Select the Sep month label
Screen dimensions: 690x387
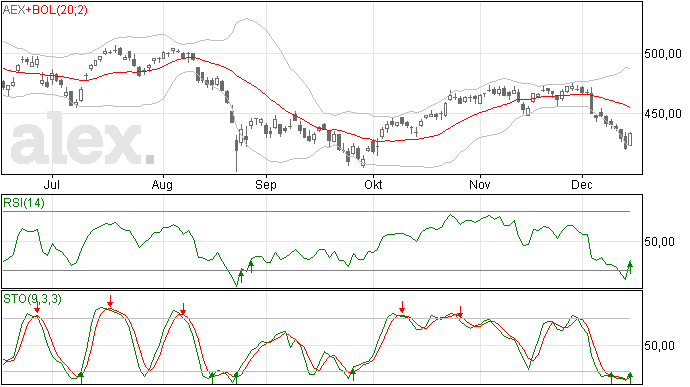click(x=266, y=185)
